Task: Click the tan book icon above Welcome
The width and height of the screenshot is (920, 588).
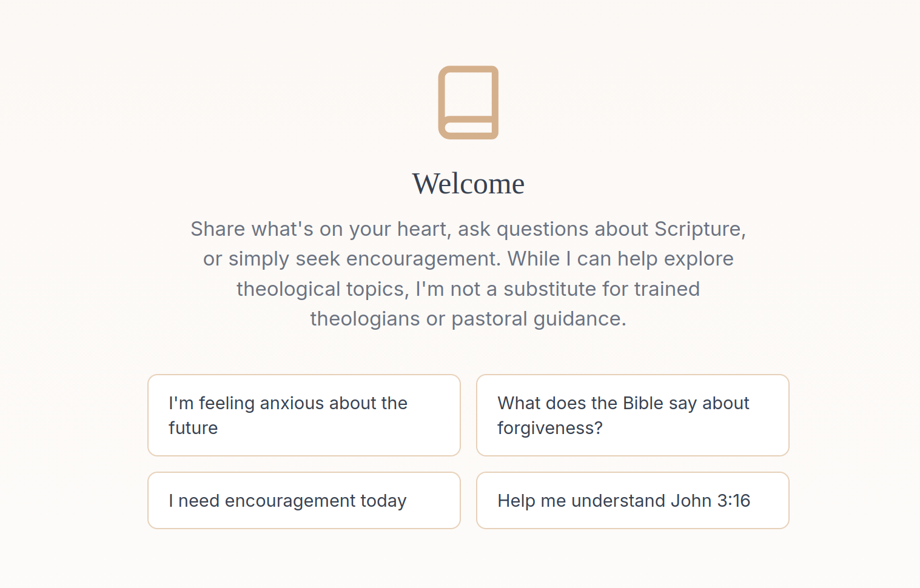Action: pyautogui.click(x=468, y=103)
